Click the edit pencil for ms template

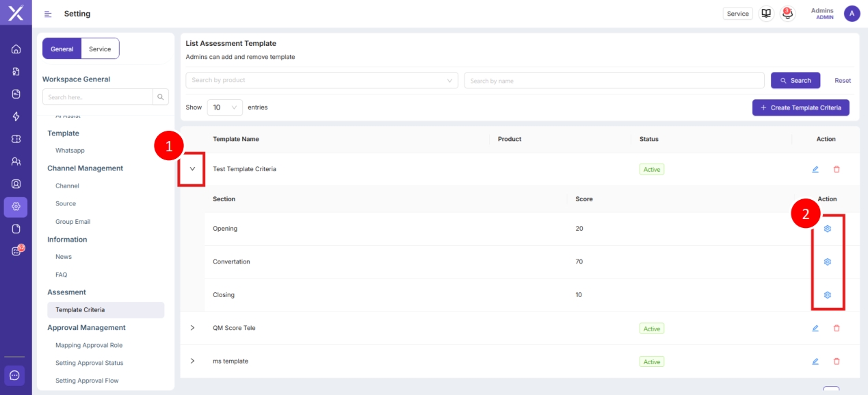[x=815, y=361]
